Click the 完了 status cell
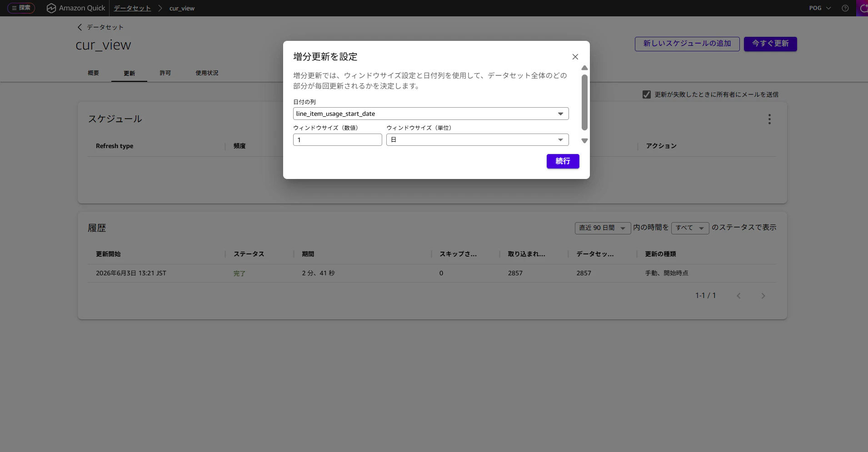The image size is (868, 452). pos(239,273)
